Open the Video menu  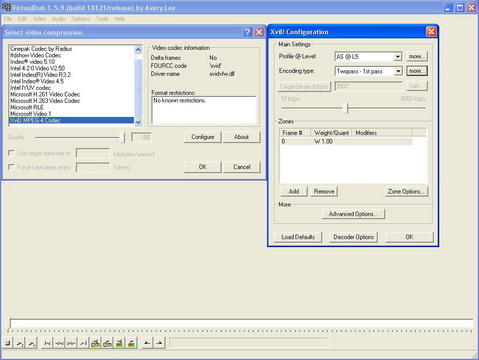39,19
